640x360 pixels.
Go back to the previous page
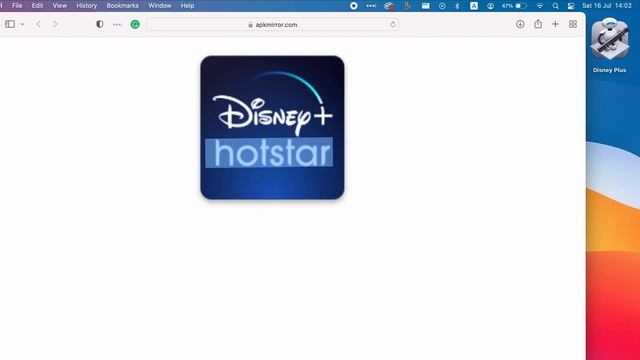click(x=38, y=24)
